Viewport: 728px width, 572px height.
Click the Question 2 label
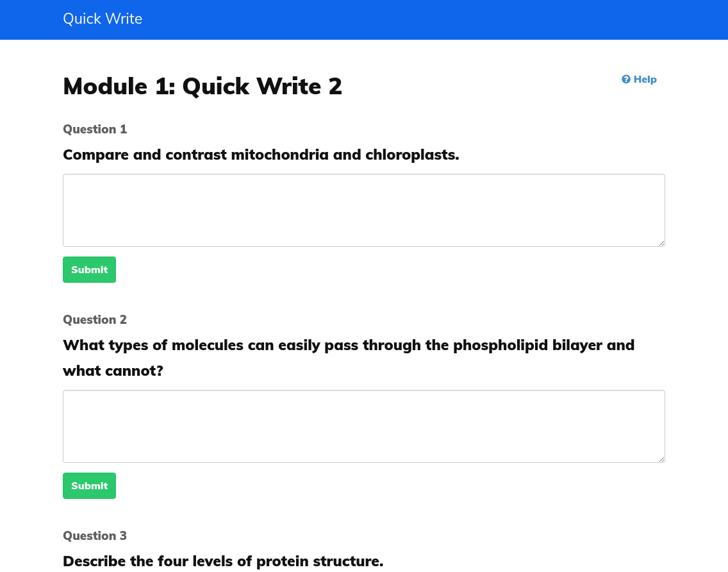coord(95,320)
